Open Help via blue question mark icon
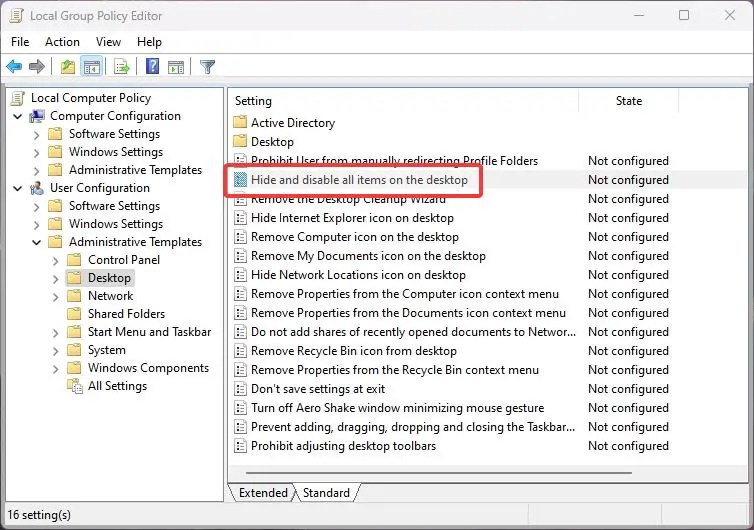 coord(152,66)
